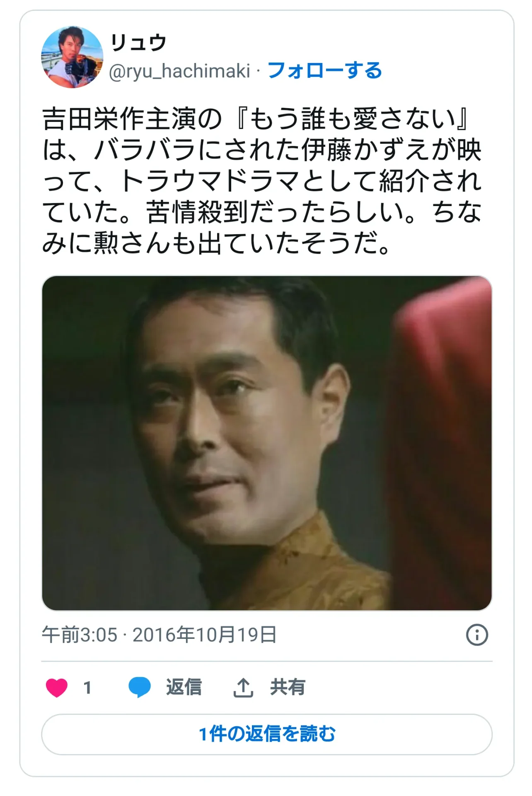Click the 返信 reply label
The width and height of the screenshot is (532, 796).
(184, 687)
